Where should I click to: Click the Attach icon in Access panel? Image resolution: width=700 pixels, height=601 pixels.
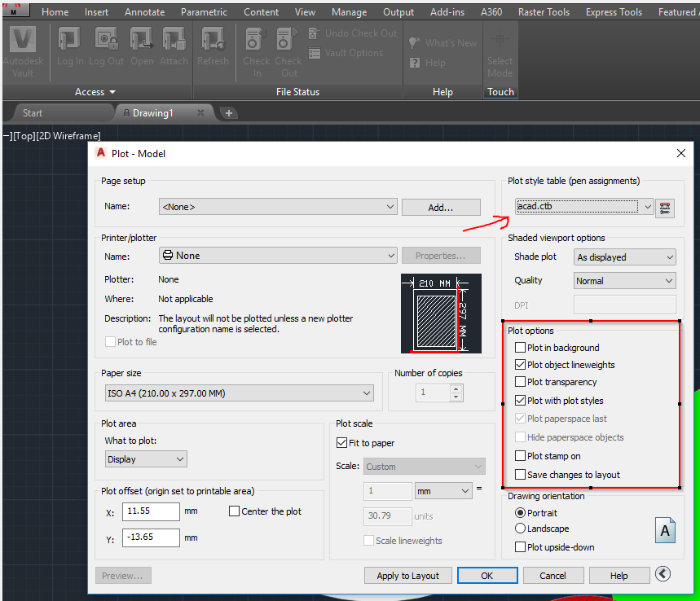coord(174,41)
